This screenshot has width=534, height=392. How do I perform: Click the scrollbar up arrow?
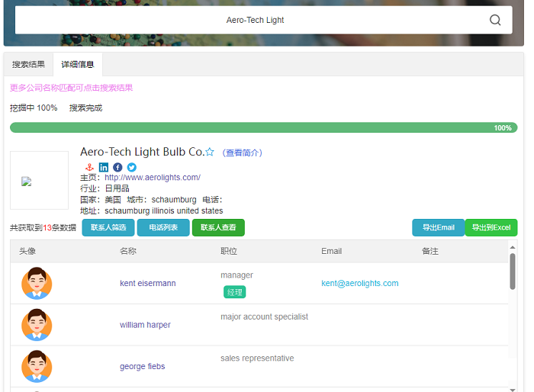coord(513,247)
